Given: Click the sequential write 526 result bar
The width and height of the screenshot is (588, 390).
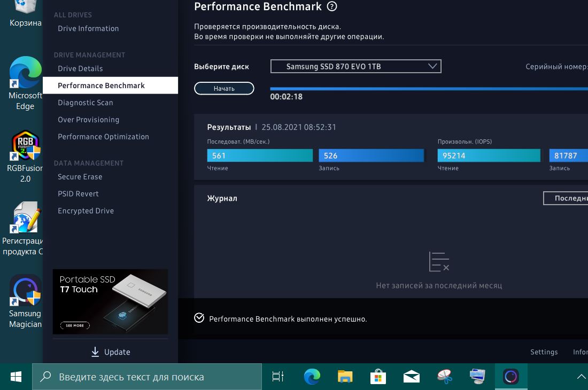Looking at the screenshot, I should [x=372, y=155].
